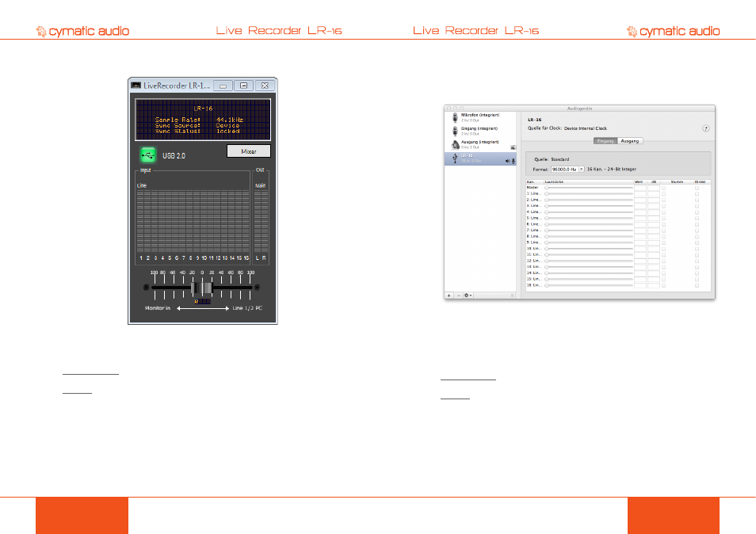
Task: Minimize the LiveRecorder window
Action: click(223, 86)
